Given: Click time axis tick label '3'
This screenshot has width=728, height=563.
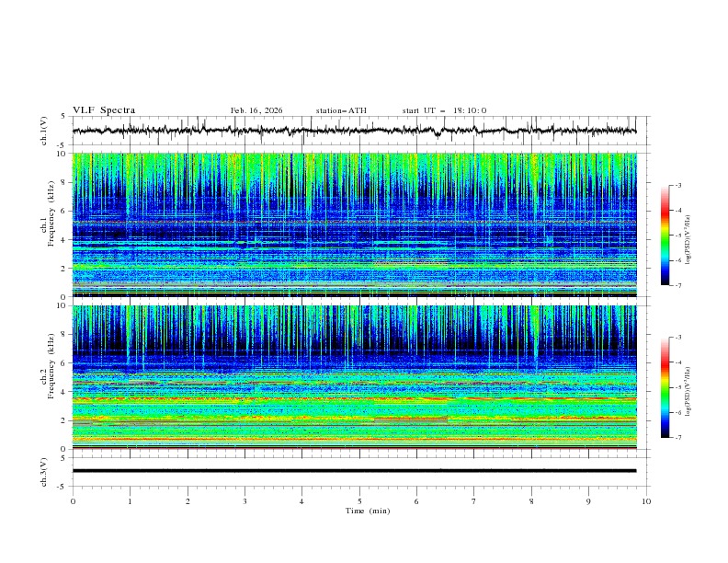Looking at the screenshot, I should click(245, 501).
